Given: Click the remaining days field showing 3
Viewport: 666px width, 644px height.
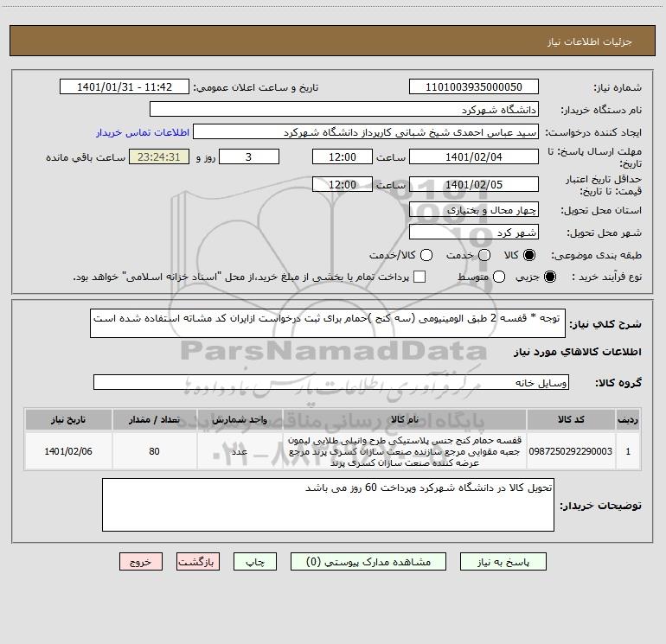Looking at the screenshot, I should pyautogui.click(x=249, y=156).
